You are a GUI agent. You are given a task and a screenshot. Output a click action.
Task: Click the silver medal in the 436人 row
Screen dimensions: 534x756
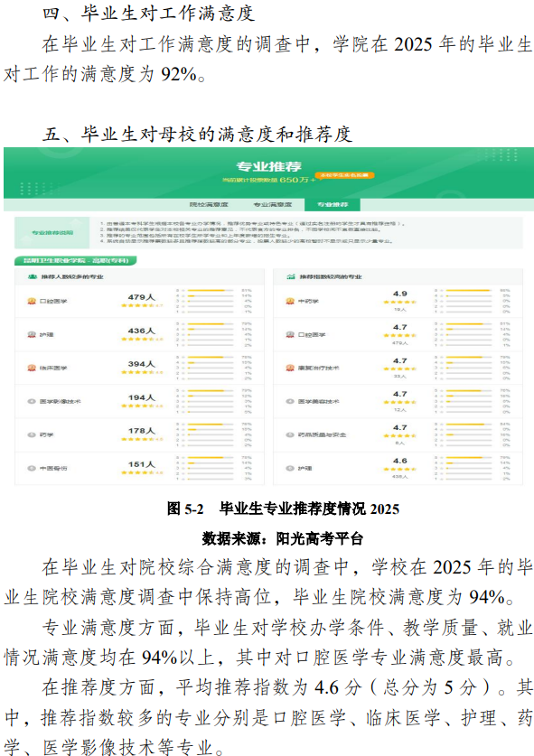[x=32, y=334]
